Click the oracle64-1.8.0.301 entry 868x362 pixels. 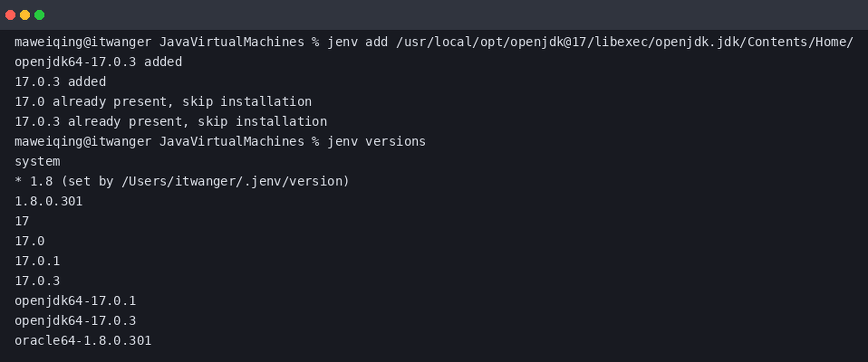(x=83, y=341)
